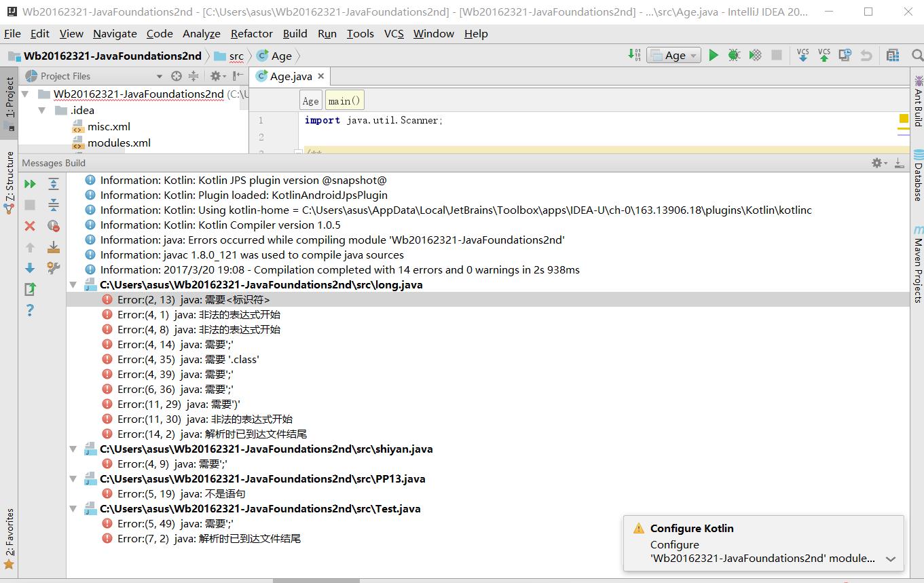Collapse the shiyan.java error group

click(75, 449)
